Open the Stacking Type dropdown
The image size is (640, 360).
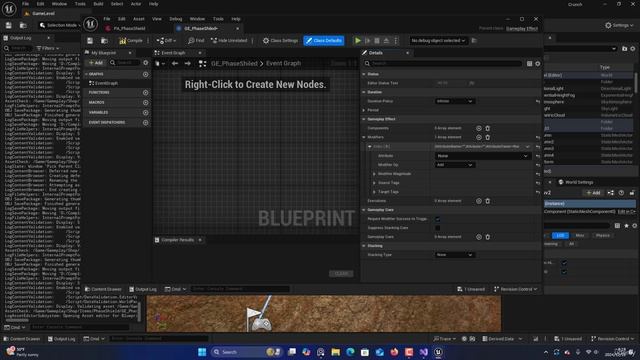454,255
